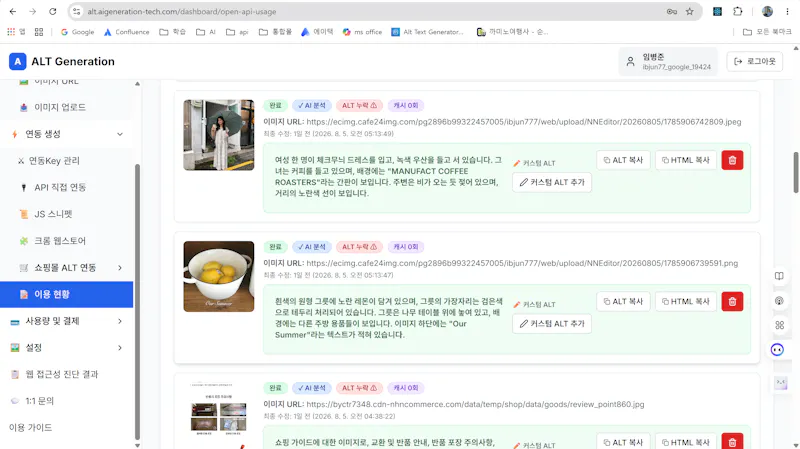Click HTML 복사 for umbrella image
The height and width of the screenshot is (449, 800).
(x=686, y=160)
